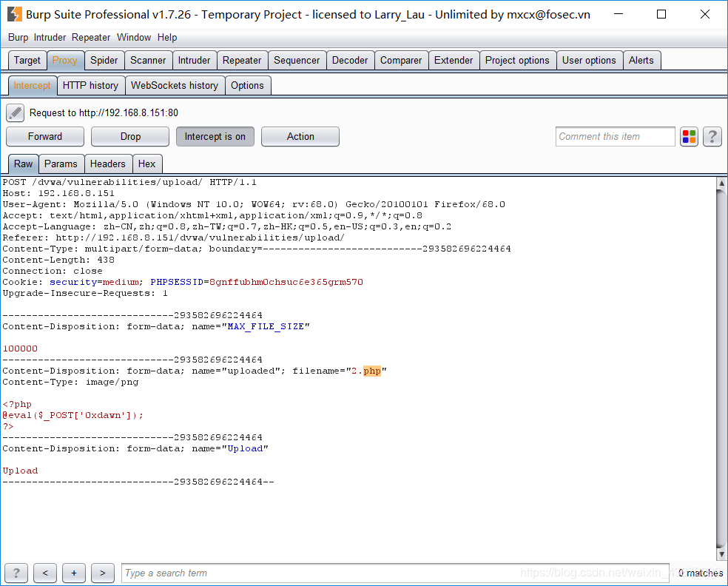Switch to the Target tab
728x586 pixels.
[x=27, y=61]
